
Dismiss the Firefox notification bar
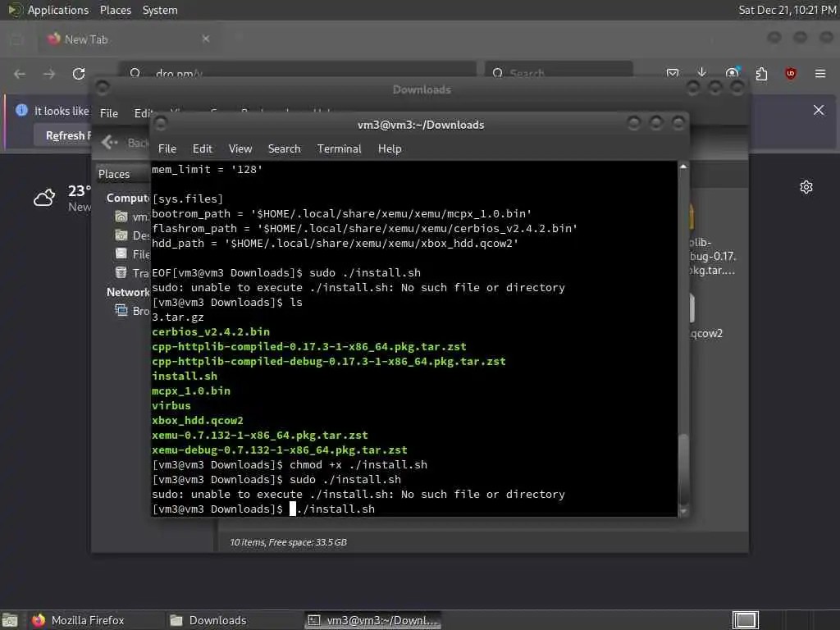point(819,111)
